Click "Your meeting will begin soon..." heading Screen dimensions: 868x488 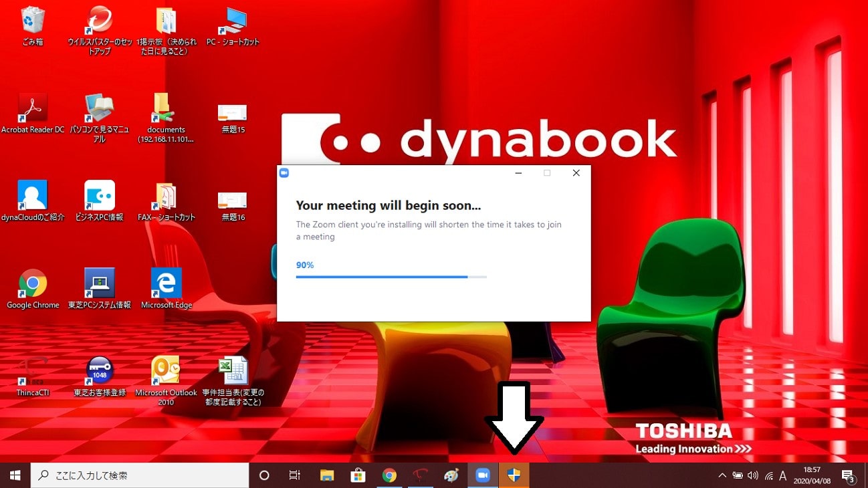[x=389, y=206]
